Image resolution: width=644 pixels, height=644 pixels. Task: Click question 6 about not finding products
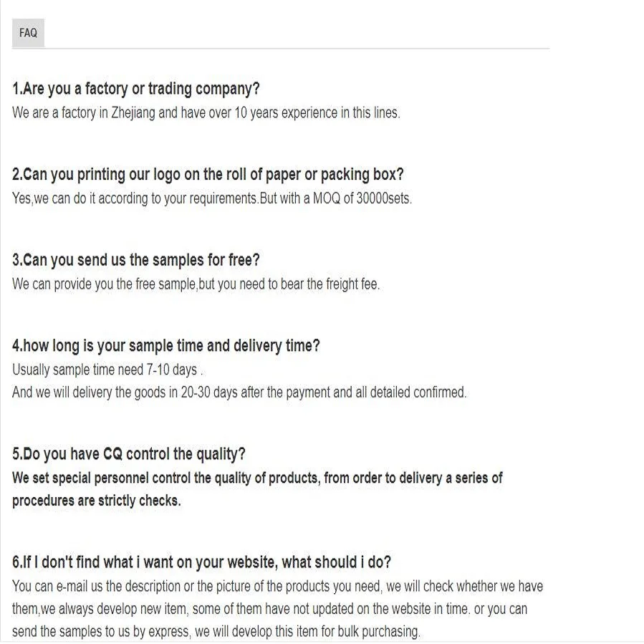pos(201,562)
